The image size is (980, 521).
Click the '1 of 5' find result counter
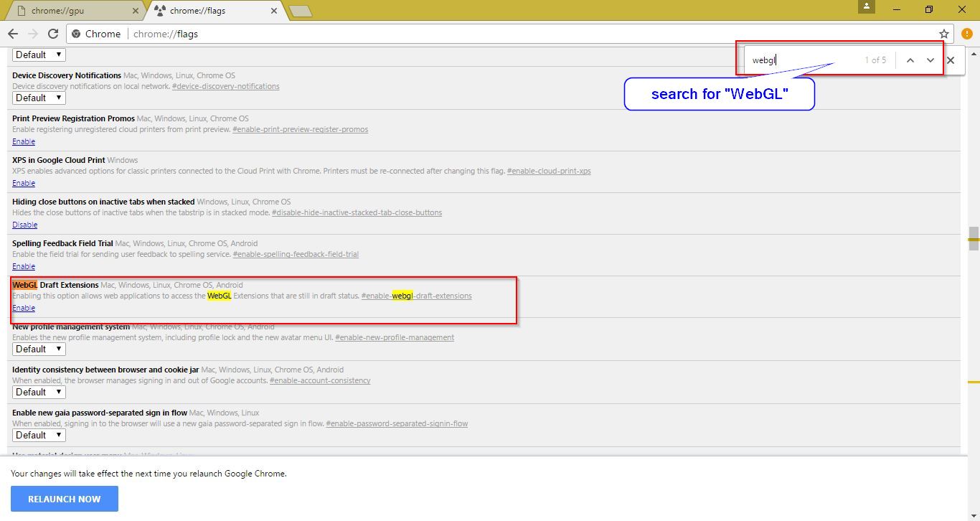pos(875,60)
